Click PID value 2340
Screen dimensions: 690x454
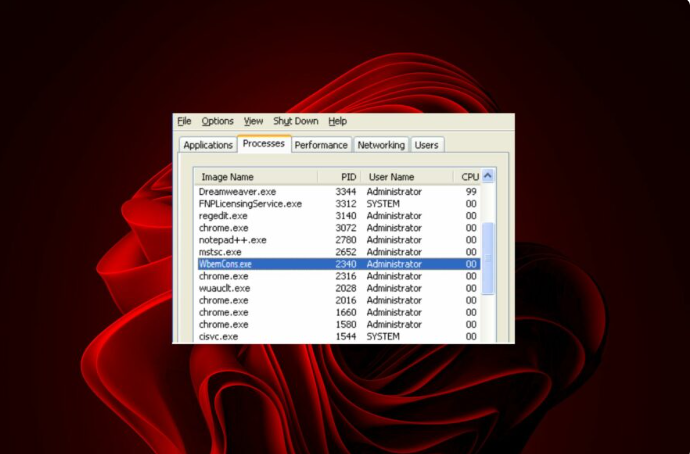point(346,264)
